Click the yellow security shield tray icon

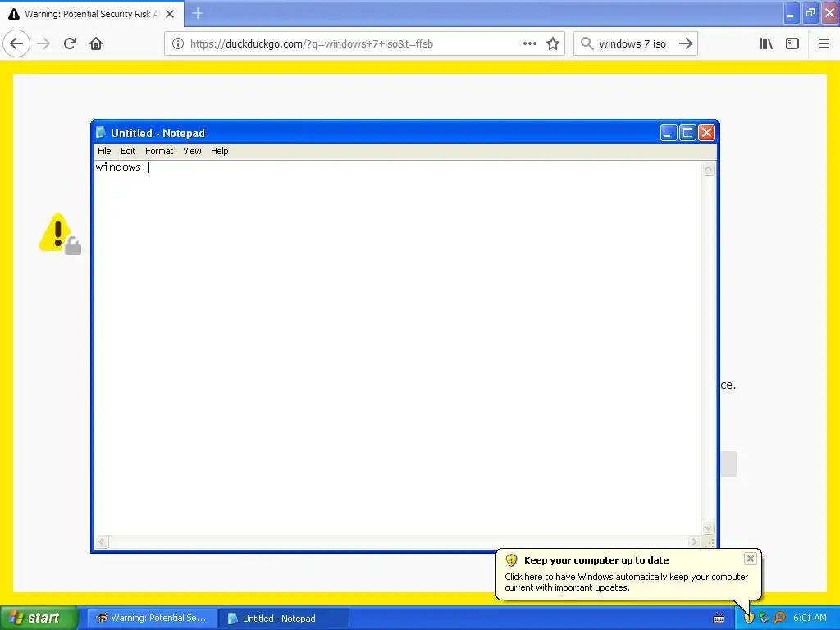coord(749,619)
